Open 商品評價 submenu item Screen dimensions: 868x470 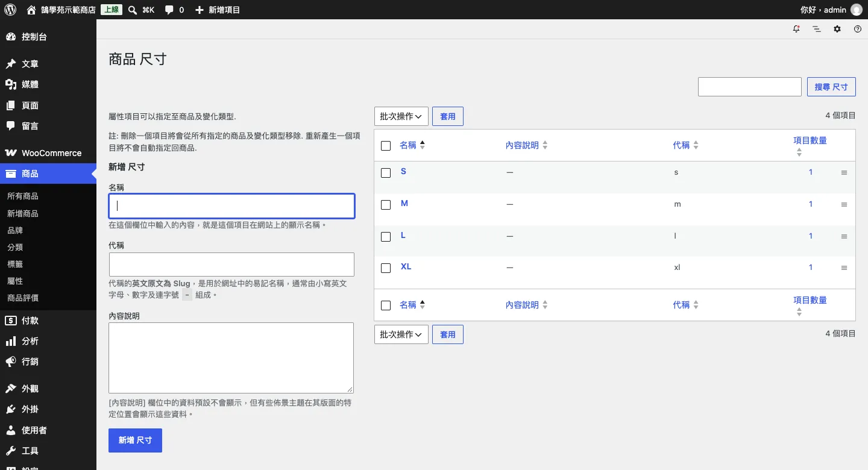[x=23, y=298]
